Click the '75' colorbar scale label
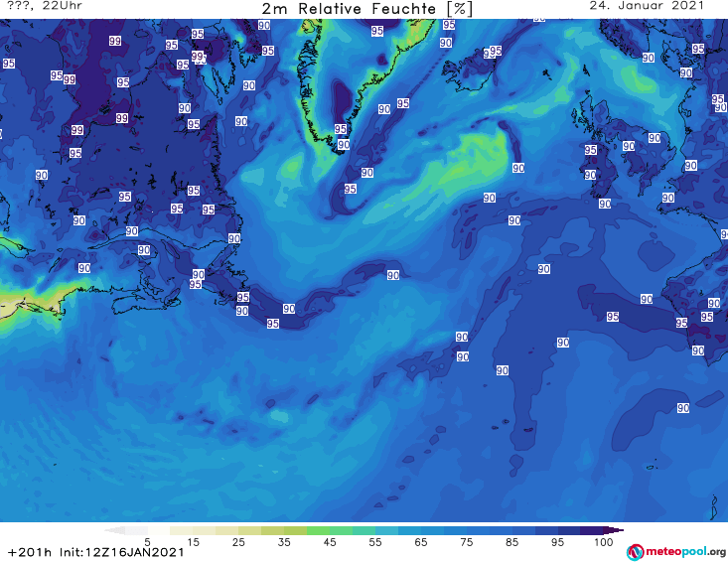Image resolution: width=728 pixels, height=562 pixels. 466,542
